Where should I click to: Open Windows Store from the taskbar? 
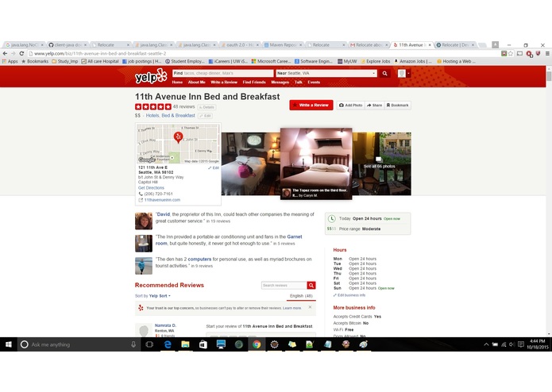203,344
